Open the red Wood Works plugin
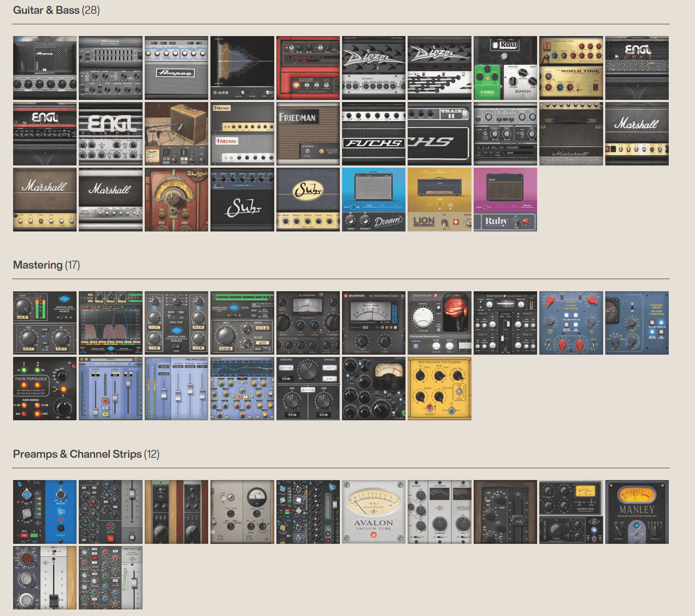 coord(176,199)
